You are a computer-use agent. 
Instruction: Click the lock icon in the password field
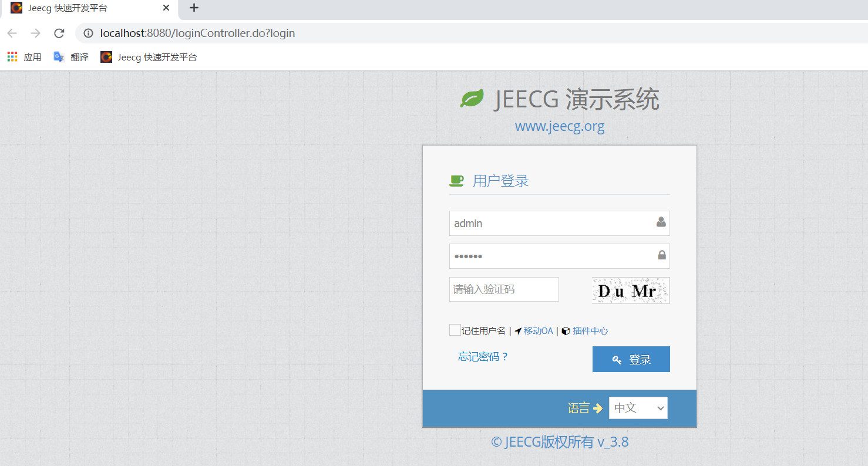[662, 255]
